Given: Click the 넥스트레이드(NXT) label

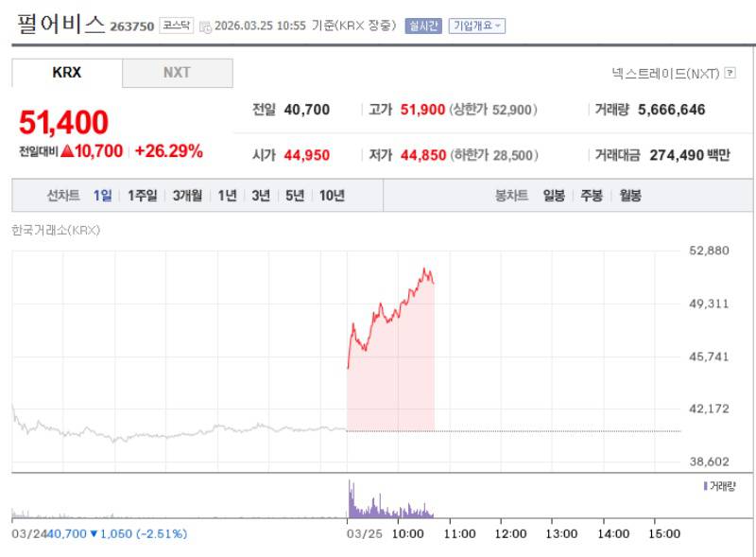Looking at the screenshot, I should (665, 73).
